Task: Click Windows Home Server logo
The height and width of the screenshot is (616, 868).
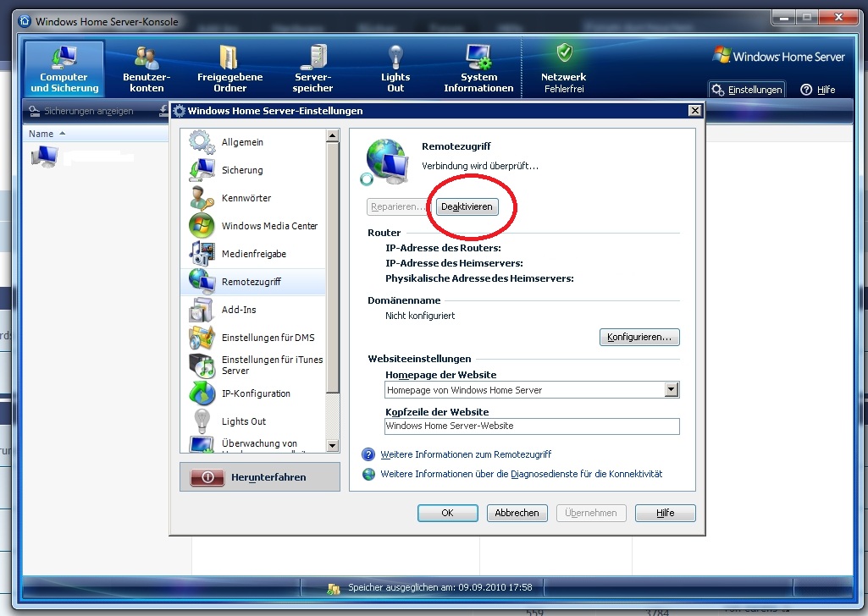Action: (x=779, y=56)
